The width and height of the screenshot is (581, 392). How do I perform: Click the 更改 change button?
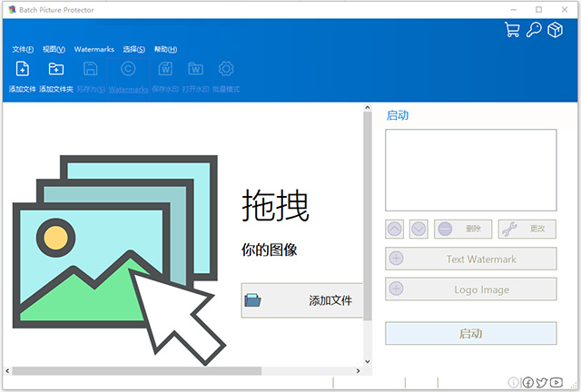[x=527, y=229]
